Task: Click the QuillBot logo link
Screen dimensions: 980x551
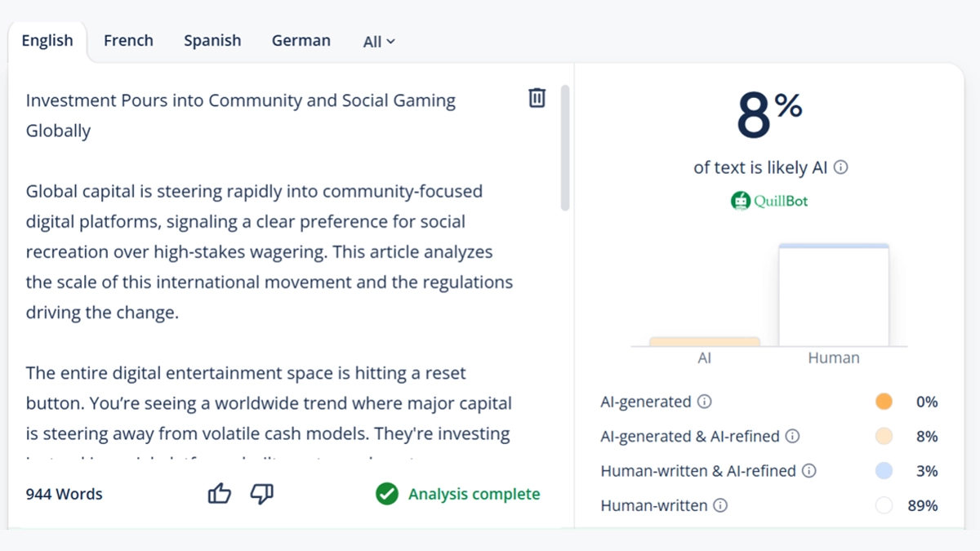Action: coord(769,200)
